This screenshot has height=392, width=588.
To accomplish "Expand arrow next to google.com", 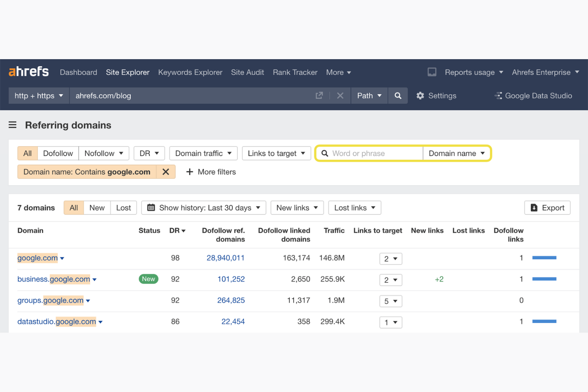I will (62, 259).
